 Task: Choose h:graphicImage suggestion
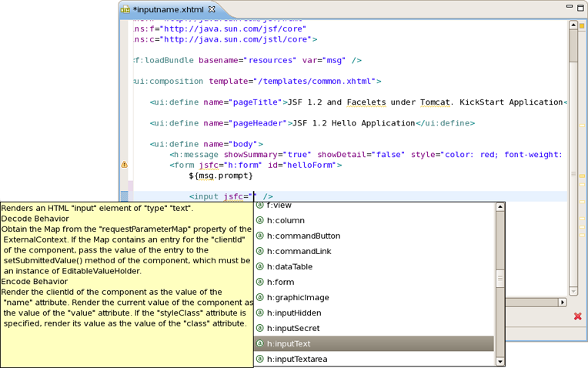coord(374,297)
